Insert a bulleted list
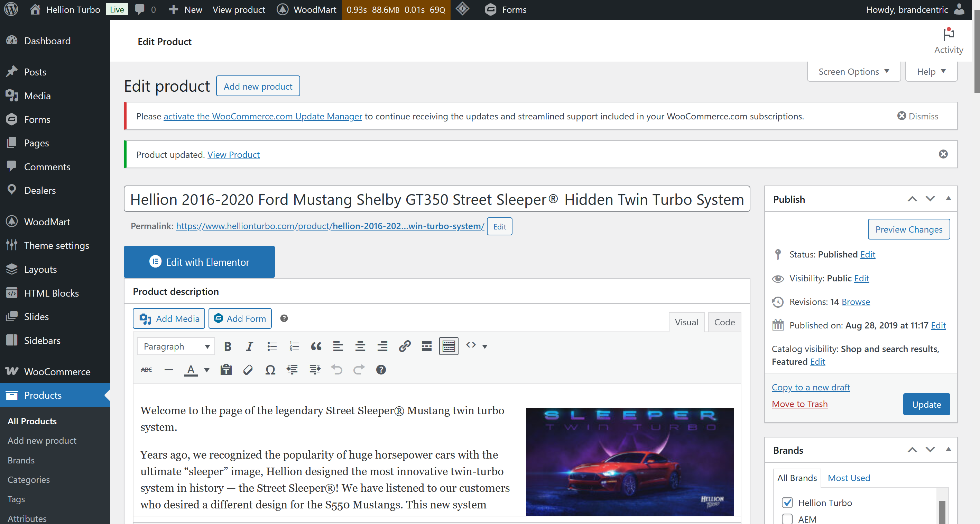This screenshot has width=980, height=524. pyautogui.click(x=272, y=346)
